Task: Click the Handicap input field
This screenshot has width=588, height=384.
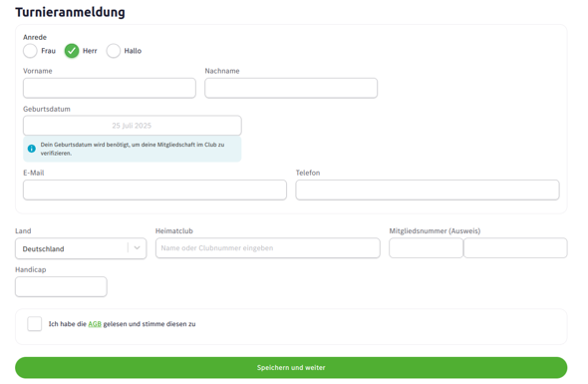Action: point(61,287)
